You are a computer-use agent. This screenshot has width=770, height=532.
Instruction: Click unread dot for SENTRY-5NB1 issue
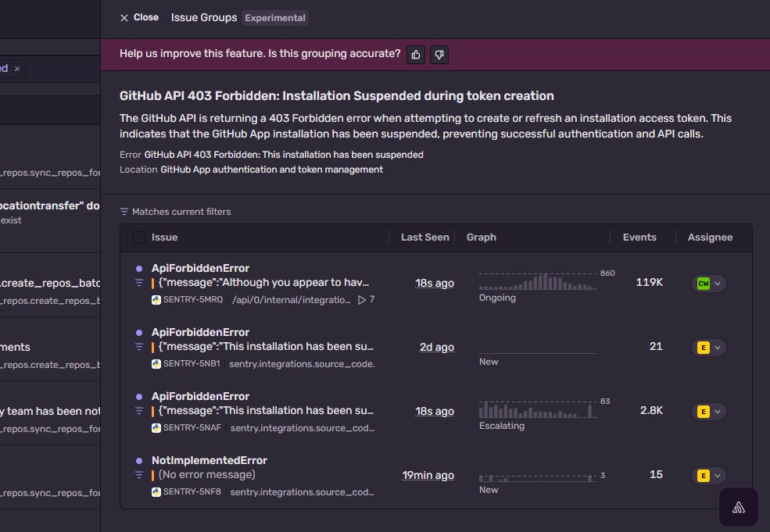[139, 333]
